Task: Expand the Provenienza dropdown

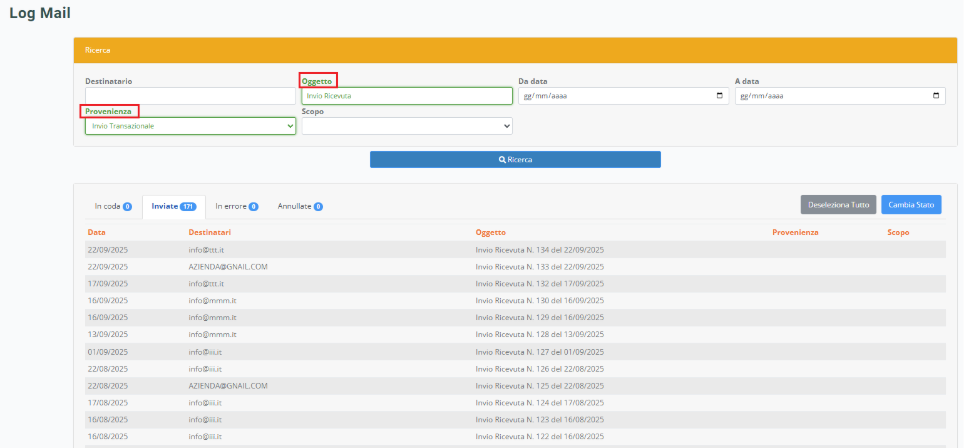Action: (x=190, y=126)
